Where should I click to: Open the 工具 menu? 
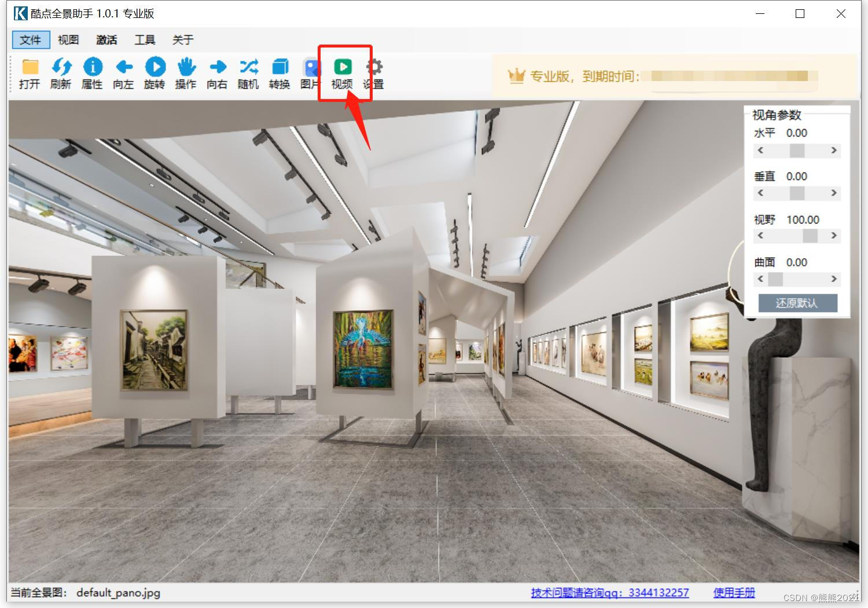[145, 40]
